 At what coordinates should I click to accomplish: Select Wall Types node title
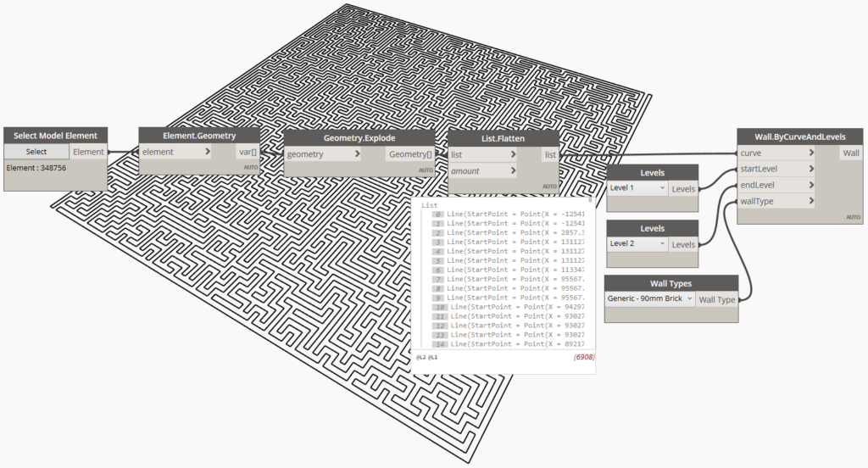671,283
